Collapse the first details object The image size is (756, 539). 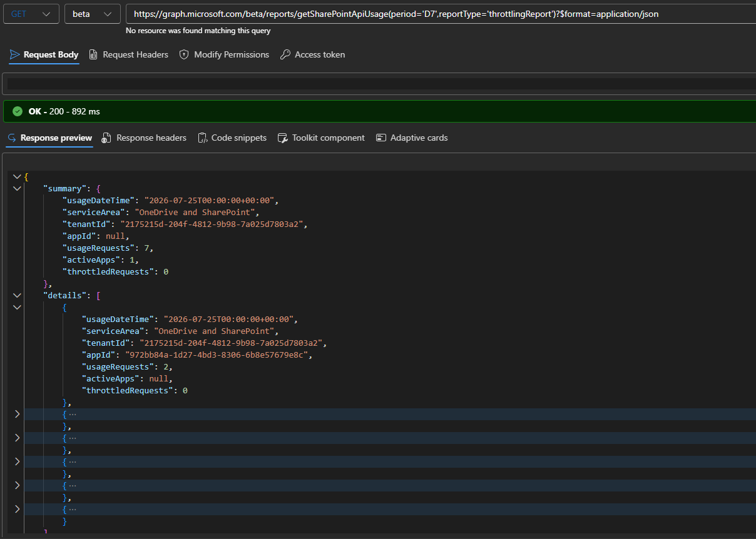(17, 307)
